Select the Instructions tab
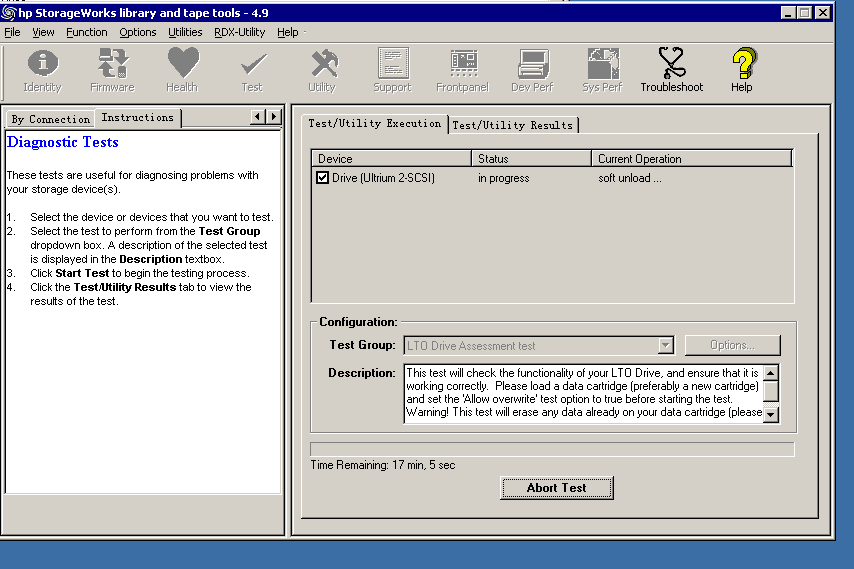The image size is (854, 569). (138, 118)
